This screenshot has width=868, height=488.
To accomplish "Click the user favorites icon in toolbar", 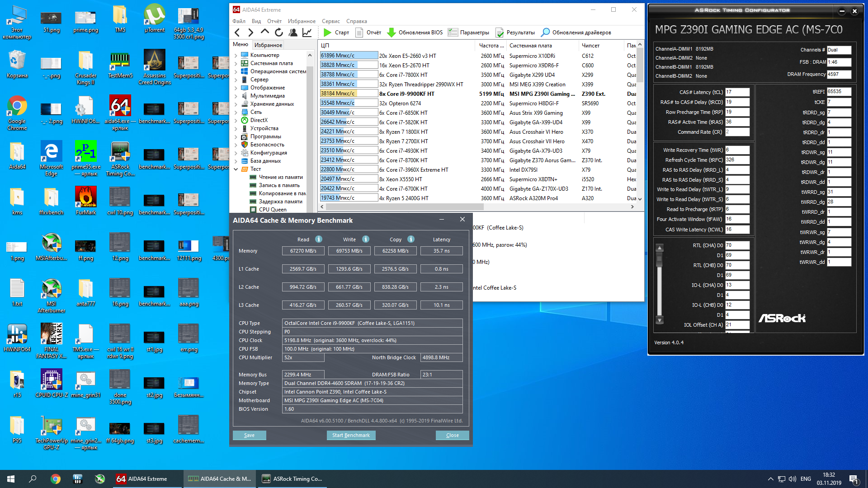I will 293,33.
